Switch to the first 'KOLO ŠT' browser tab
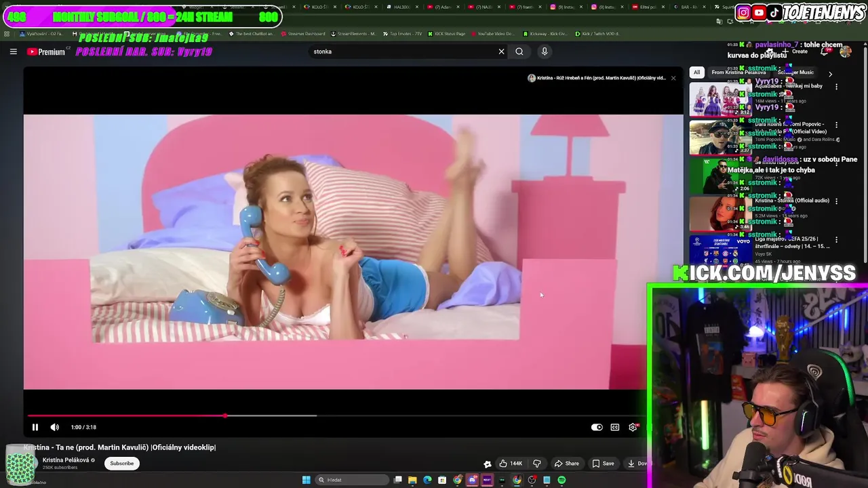This screenshot has height=488, width=868. [319, 7]
